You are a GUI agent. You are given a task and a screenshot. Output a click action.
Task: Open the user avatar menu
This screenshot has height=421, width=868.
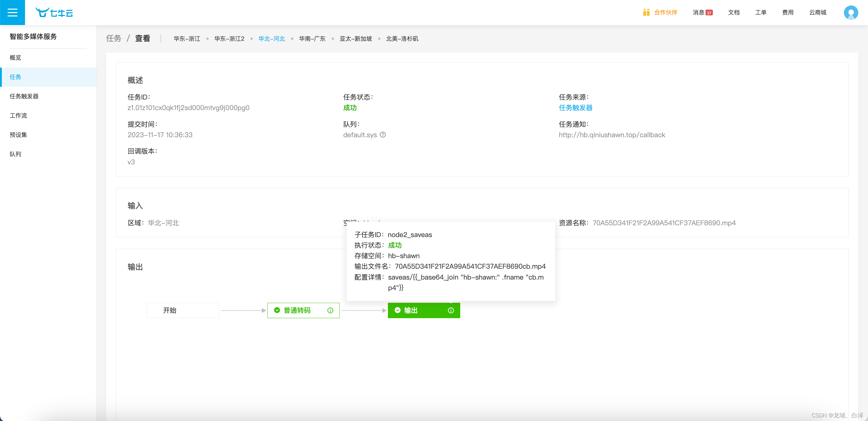point(851,13)
